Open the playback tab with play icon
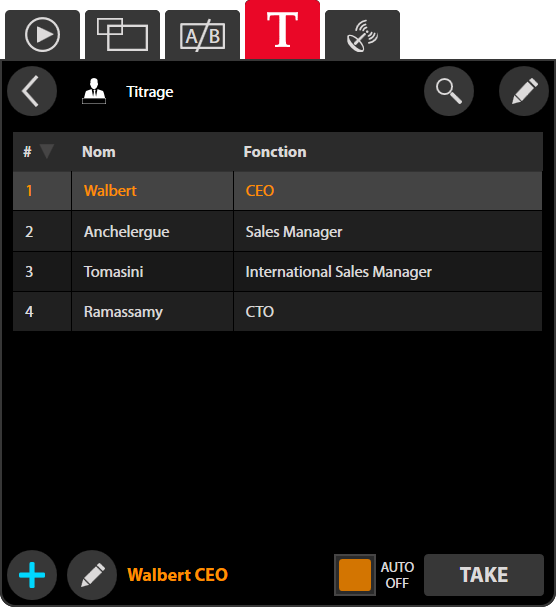The height and width of the screenshot is (607, 556). [x=42, y=35]
